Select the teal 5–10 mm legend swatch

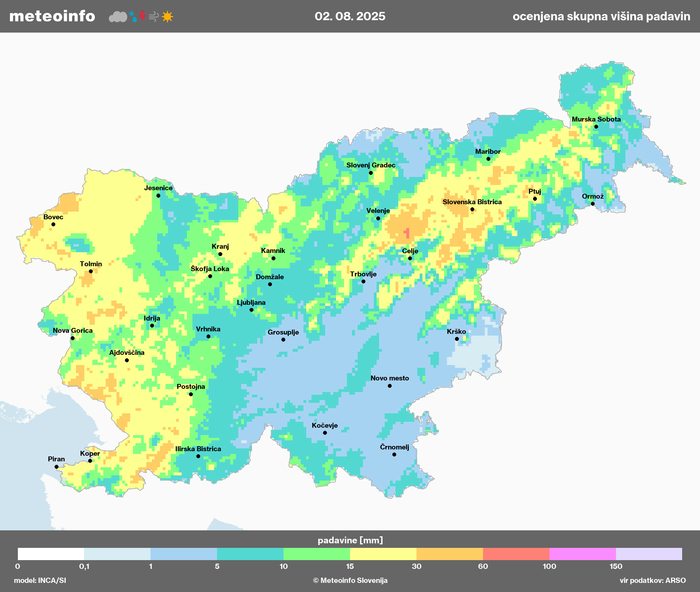pos(250,554)
